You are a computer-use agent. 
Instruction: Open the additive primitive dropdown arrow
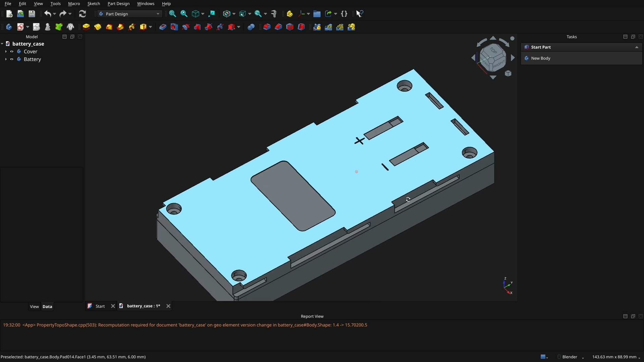tap(150, 27)
